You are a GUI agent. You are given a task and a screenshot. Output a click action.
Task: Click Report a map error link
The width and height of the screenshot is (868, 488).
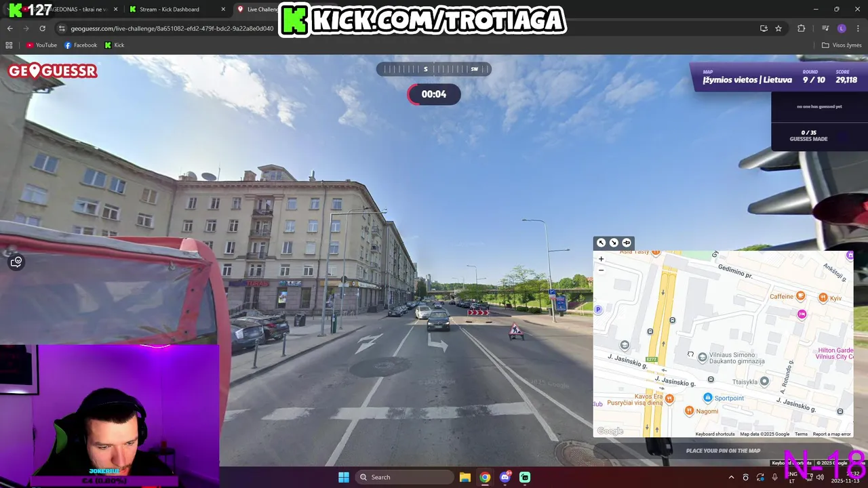pos(831,434)
